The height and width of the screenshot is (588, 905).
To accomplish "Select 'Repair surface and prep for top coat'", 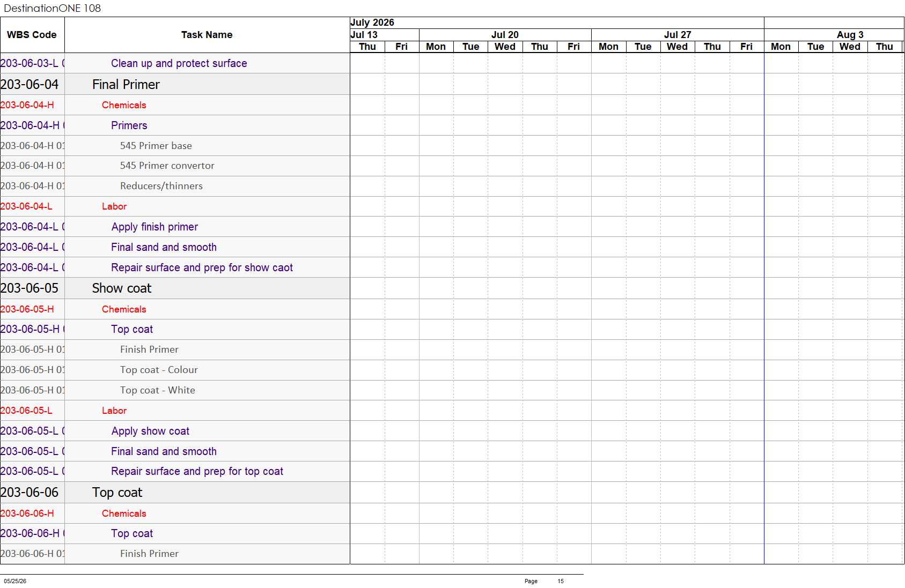I will click(x=197, y=471).
